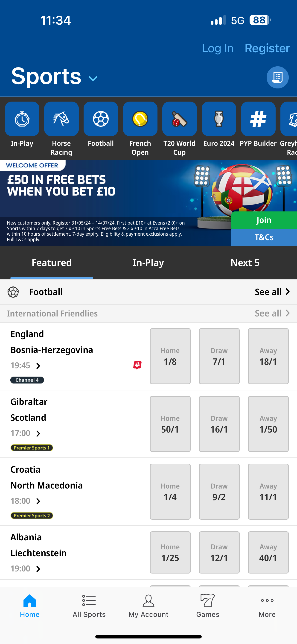Expand the Gibraltar vs Scotland match details chevron

tap(38, 433)
